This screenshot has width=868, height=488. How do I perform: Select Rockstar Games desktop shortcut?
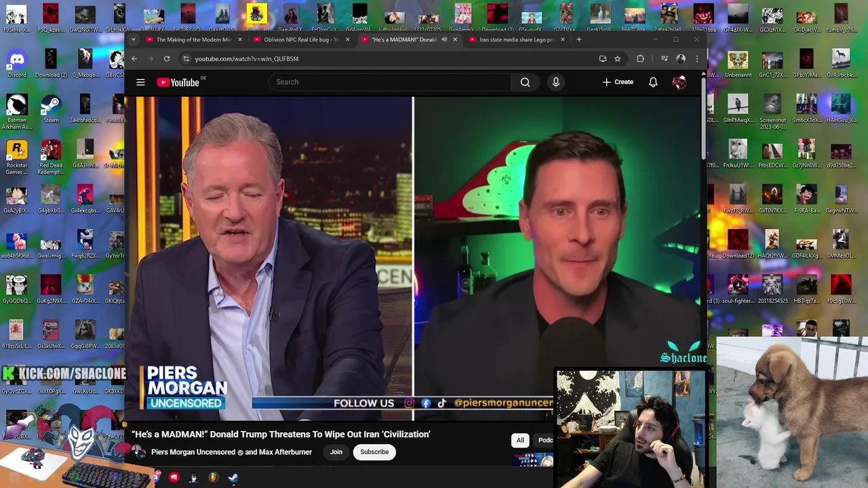16,157
